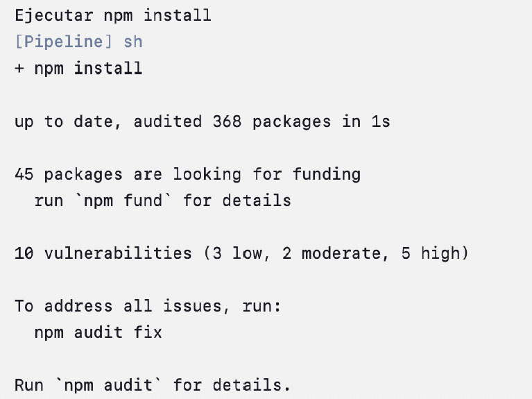
Task: Click the 'run `npm fund` for details' line
Action: click(163, 201)
